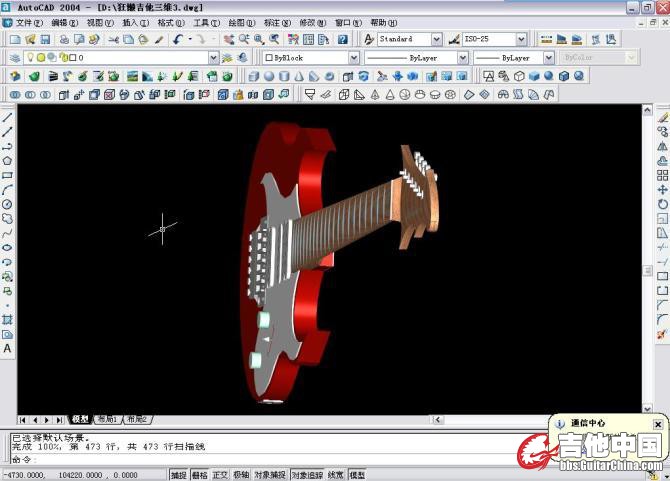Select the Polygon drawing tool
Image resolution: width=670 pixels, height=481 pixels.
pyautogui.click(x=8, y=160)
